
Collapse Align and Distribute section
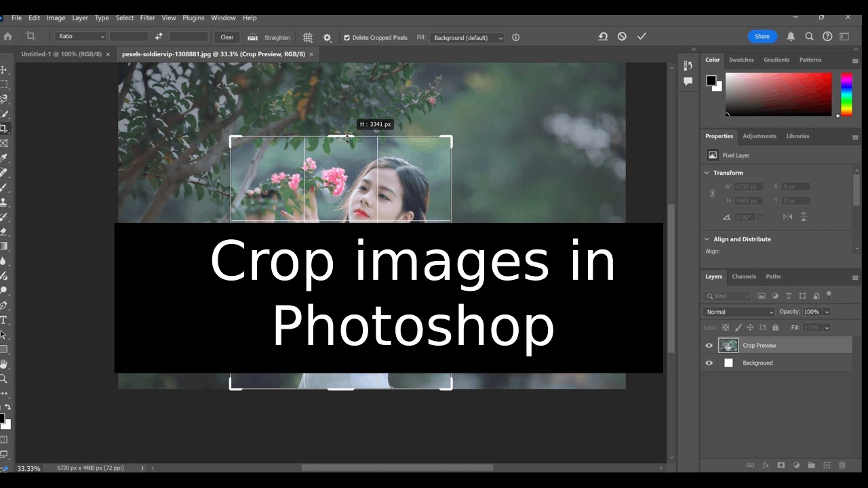[707, 239]
